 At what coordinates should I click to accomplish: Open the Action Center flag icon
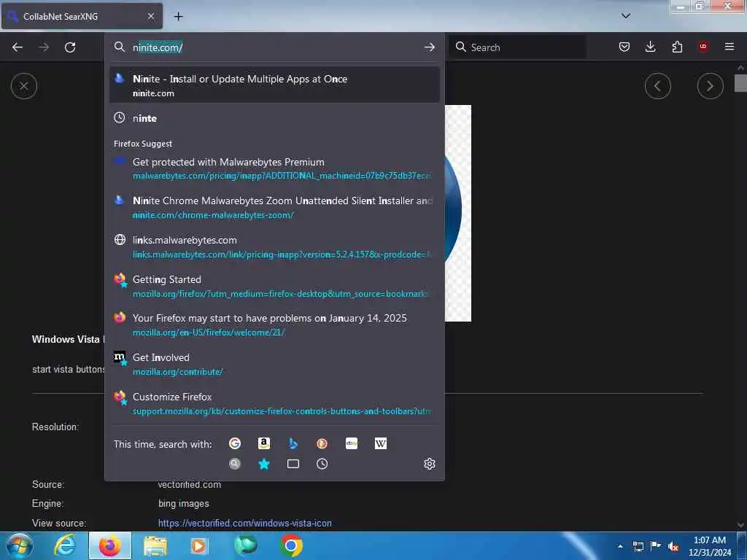(656, 546)
